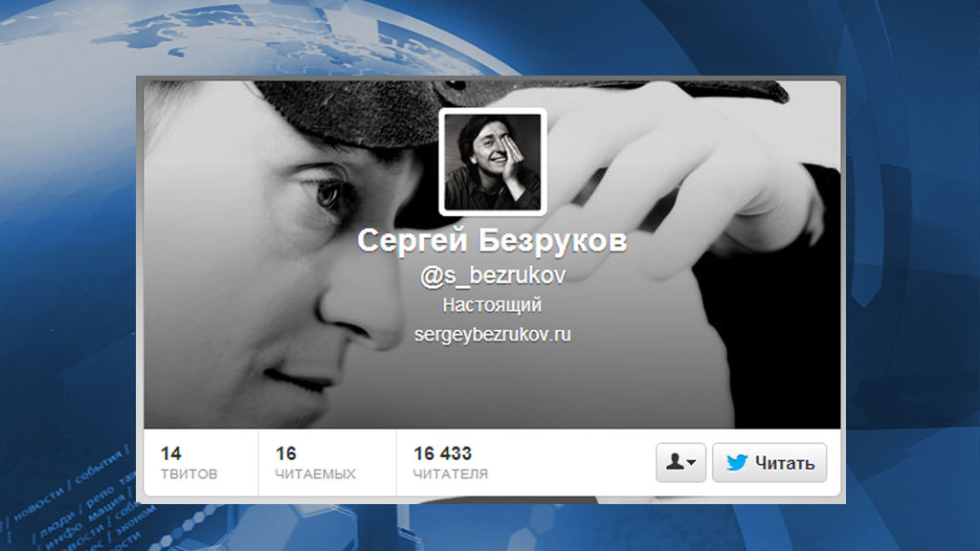Image resolution: width=980 pixels, height=551 pixels.
Task: Open the profile avatar photo
Action: pyautogui.click(x=493, y=162)
